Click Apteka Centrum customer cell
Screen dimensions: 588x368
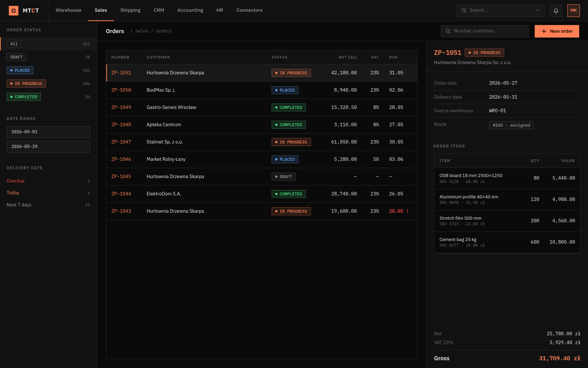(164, 125)
